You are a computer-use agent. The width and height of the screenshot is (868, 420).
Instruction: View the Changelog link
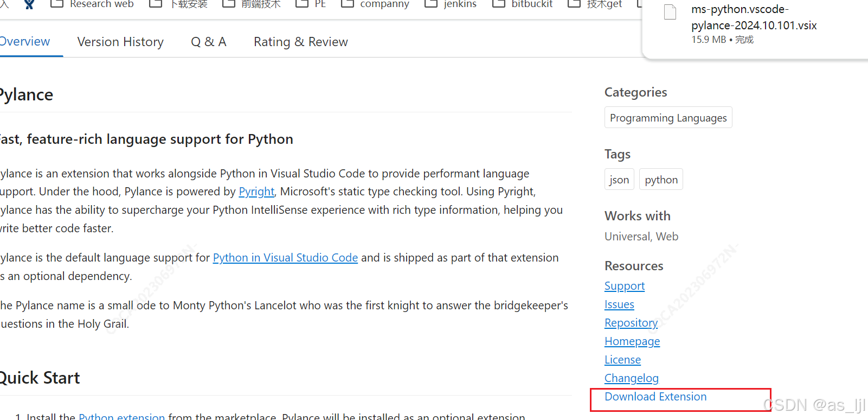[x=632, y=378]
